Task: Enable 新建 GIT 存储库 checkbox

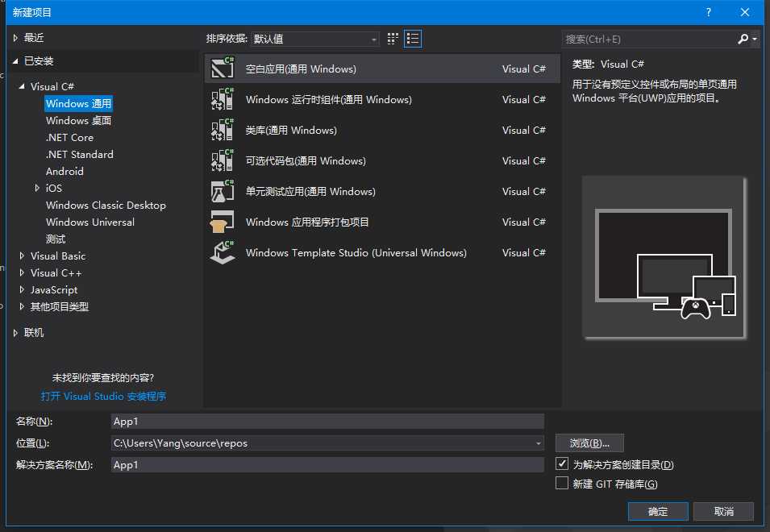Action: 562,484
